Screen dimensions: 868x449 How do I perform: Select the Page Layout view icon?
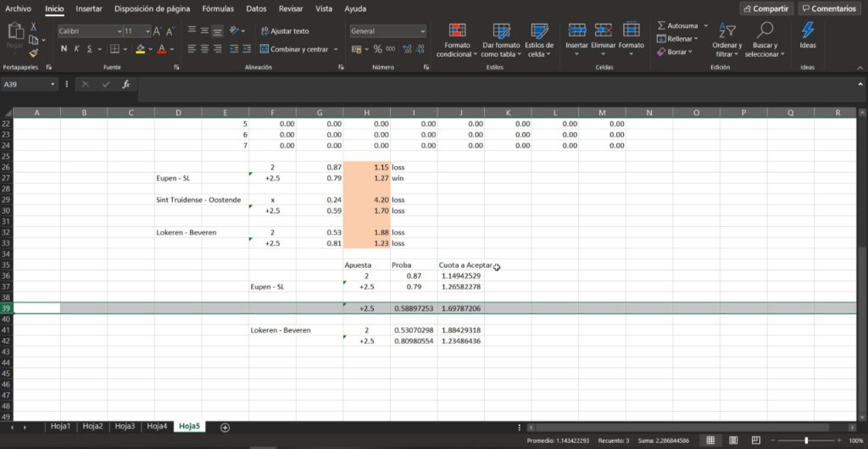733,441
